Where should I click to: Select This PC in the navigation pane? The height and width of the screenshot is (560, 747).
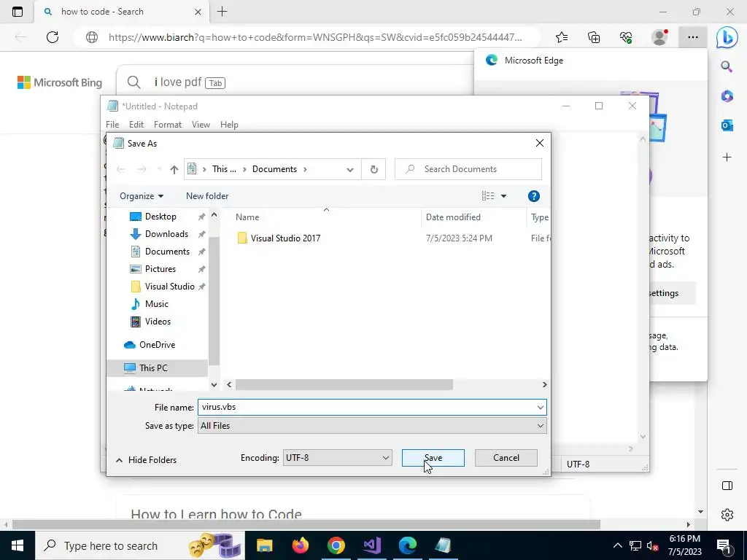point(153,368)
